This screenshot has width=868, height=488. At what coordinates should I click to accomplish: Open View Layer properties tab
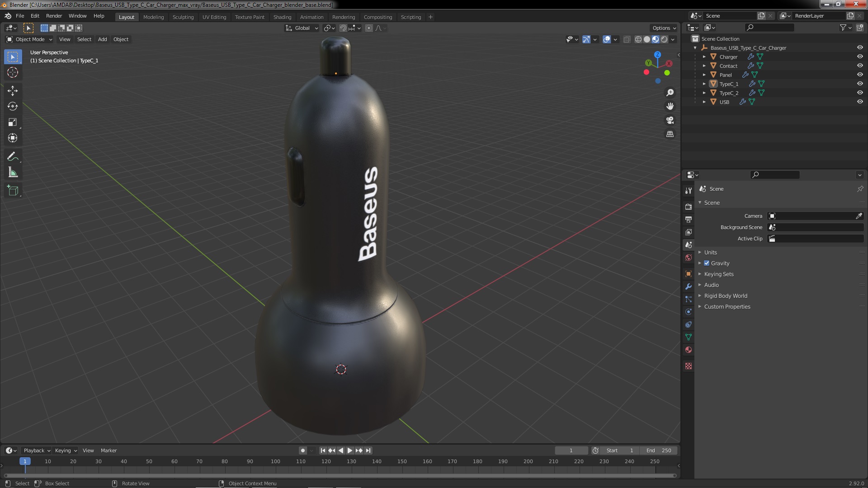point(689,232)
